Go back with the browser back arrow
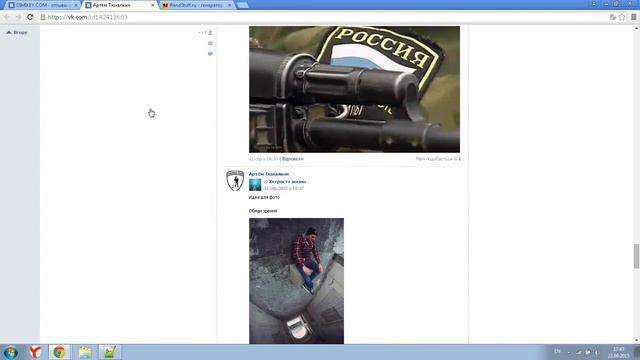Image resolution: width=640 pixels, height=360 pixels. [7, 17]
